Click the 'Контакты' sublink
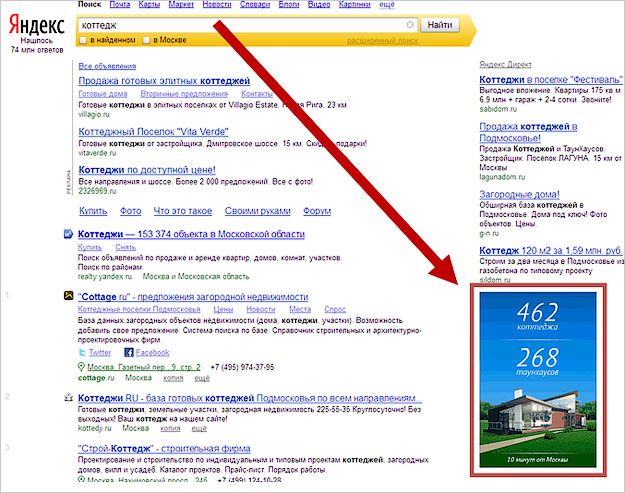Viewport: 625px width, 493px height. point(257,94)
